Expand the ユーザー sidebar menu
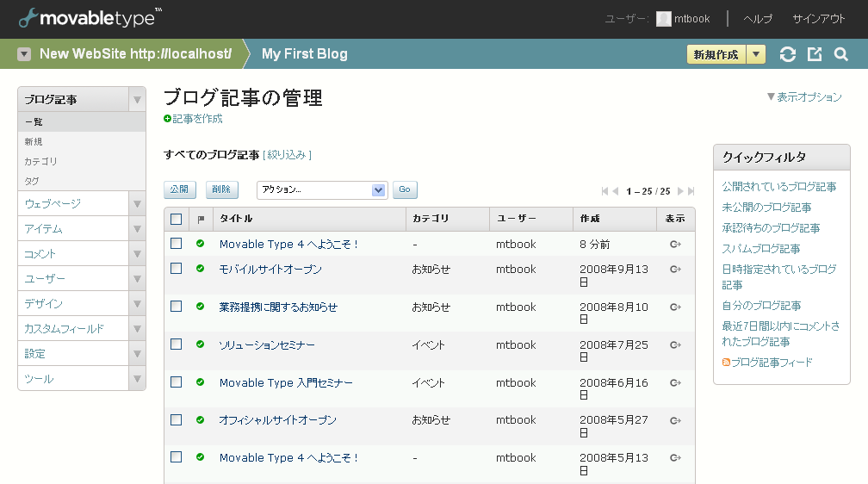868x484 pixels. pyautogui.click(x=137, y=278)
